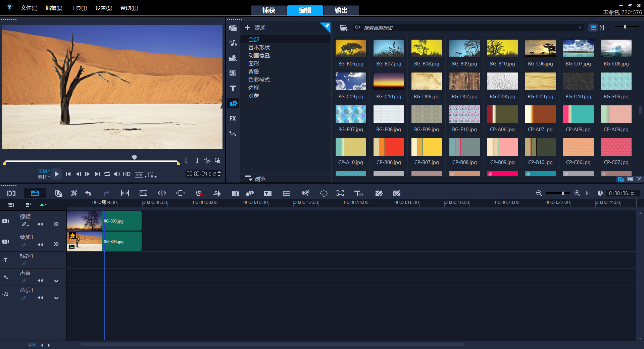Click the scissors Split Clip icon
Screen dimensions: 644x349
[x=207, y=161]
